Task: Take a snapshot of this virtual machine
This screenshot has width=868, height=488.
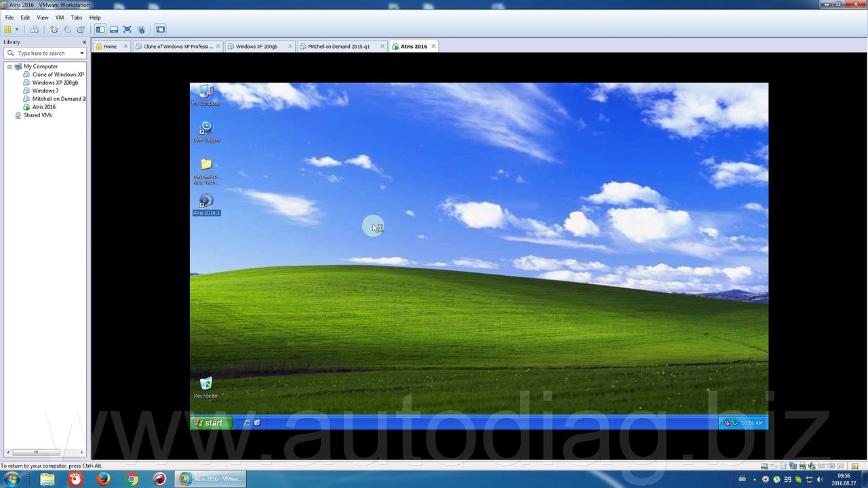Action: tap(54, 30)
